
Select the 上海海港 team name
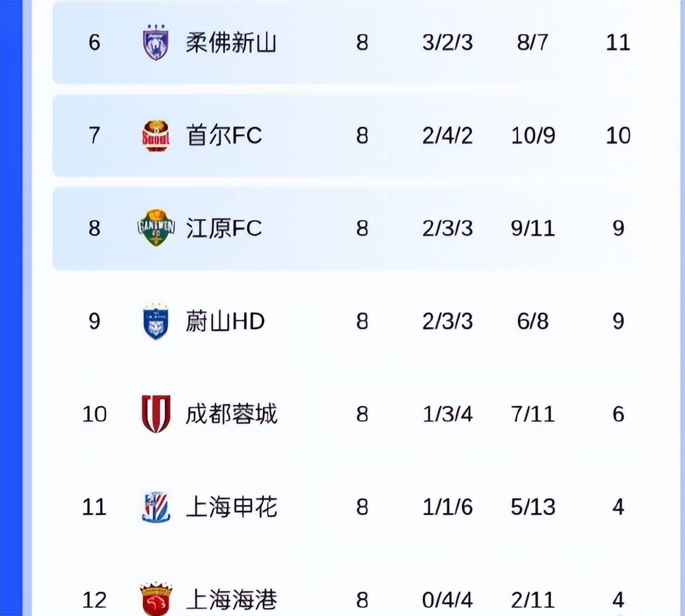(x=231, y=599)
